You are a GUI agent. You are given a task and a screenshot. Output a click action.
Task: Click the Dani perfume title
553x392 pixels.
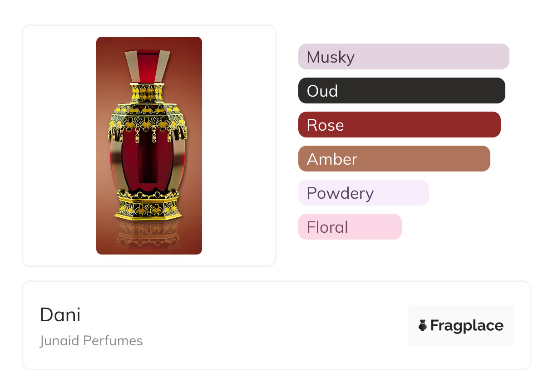[x=60, y=315]
